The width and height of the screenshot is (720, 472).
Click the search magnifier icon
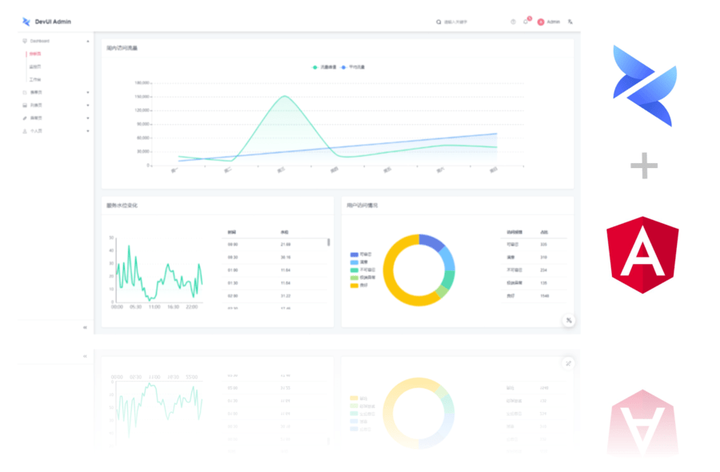tap(439, 22)
